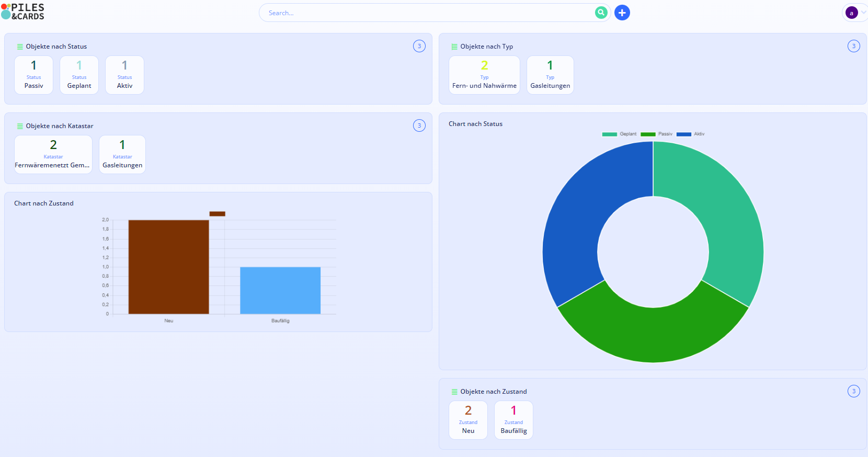Click the Baufällig axis label
This screenshot has height=457, width=868.
click(280, 321)
